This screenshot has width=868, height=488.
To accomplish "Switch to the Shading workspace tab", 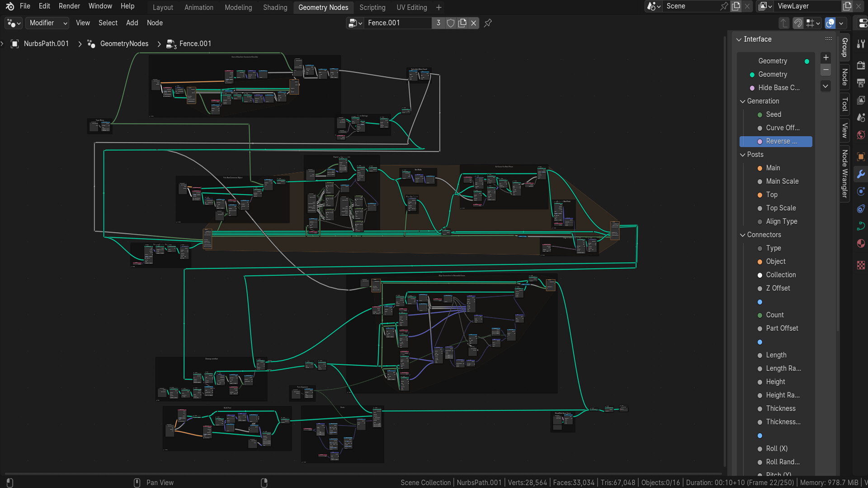I will (275, 7).
